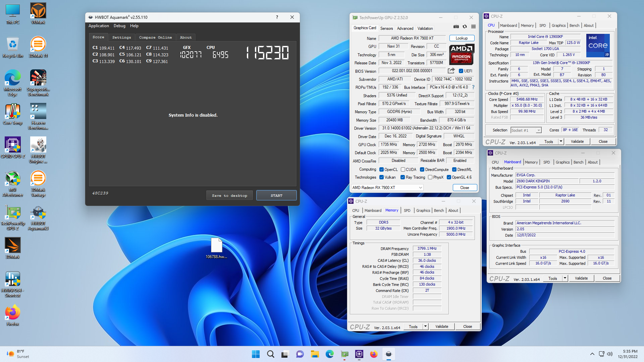The height and width of the screenshot is (362, 644).
Task: Open the 3DMark 11 desktop icon
Action: (x=38, y=47)
